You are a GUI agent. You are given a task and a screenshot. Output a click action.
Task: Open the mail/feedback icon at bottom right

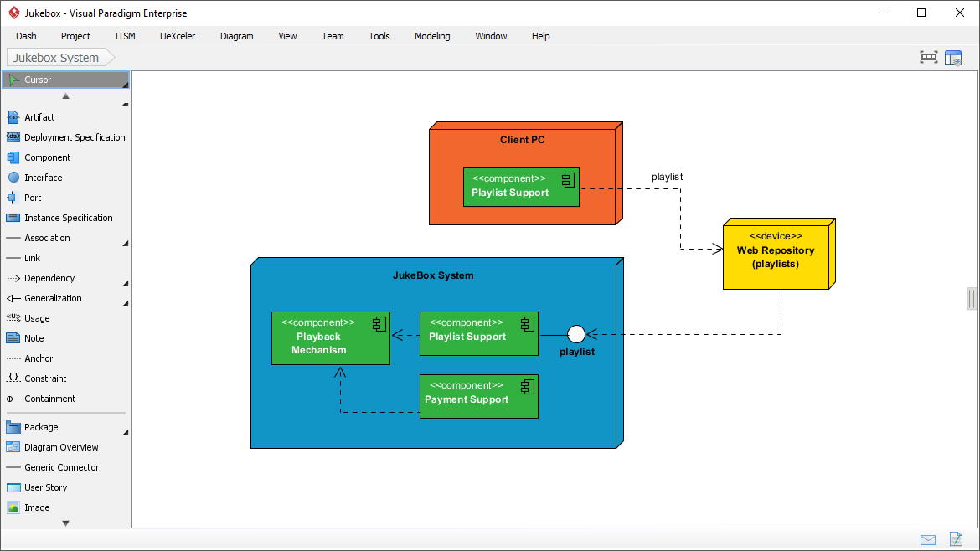click(928, 540)
